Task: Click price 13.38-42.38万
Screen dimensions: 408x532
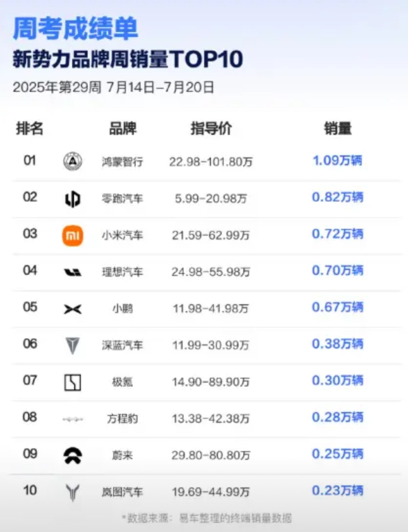Action: 211,419
